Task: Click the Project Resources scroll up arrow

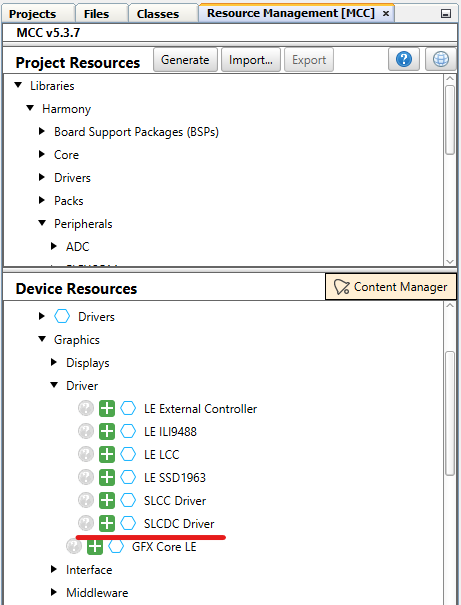Action: click(450, 78)
